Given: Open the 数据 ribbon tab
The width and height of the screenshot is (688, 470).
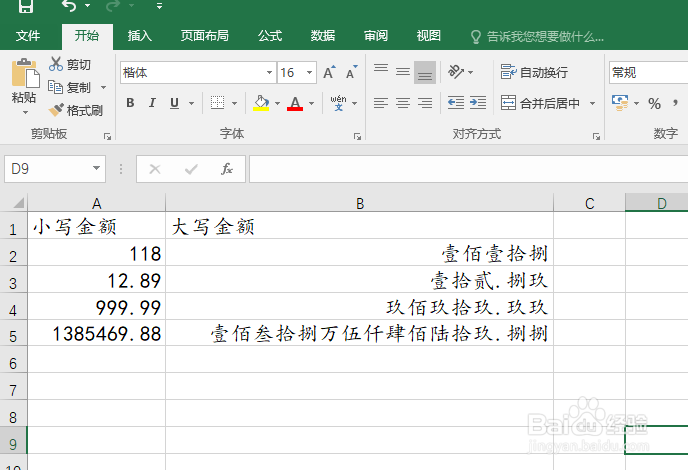Looking at the screenshot, I should 322,36.
